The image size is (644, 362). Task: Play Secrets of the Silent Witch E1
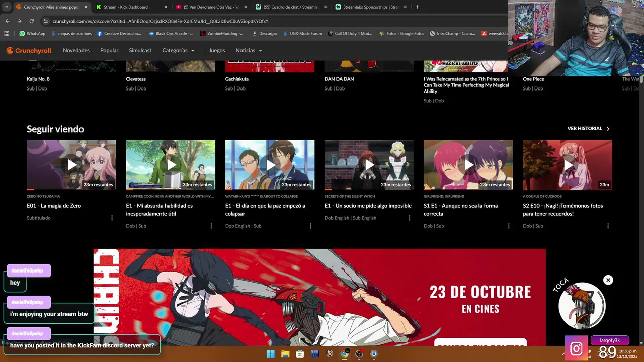[369, 165]
